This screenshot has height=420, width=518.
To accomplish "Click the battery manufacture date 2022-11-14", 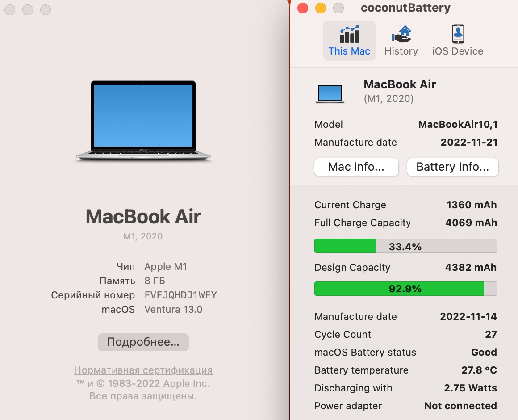I will (468, 317).
